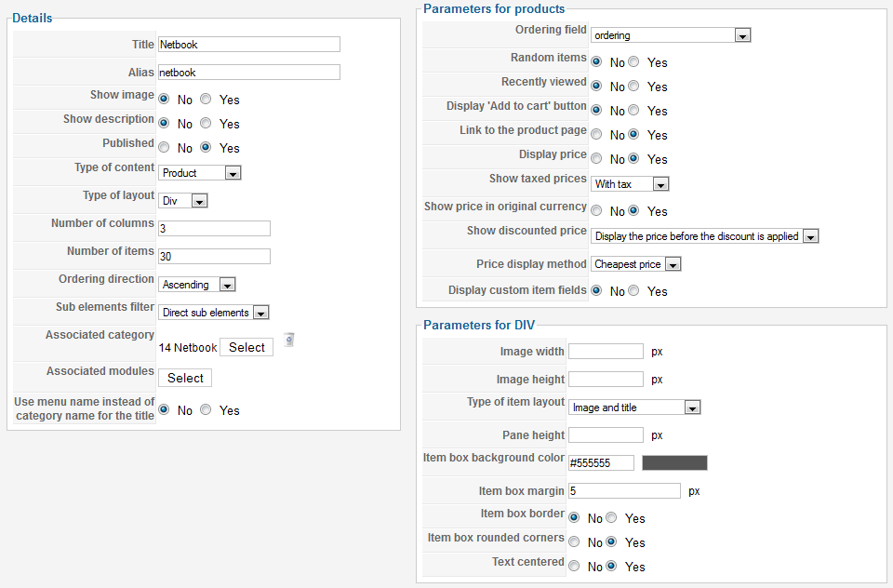Click Select button for Associated modules
This screenshot has width=893, height=588.
click(x=185, y=378)
